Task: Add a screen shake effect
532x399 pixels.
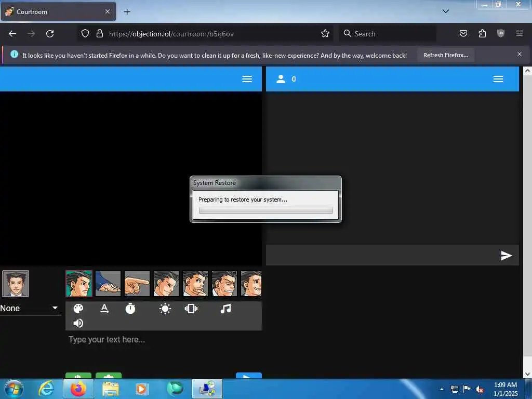Action: pos(191,309)
